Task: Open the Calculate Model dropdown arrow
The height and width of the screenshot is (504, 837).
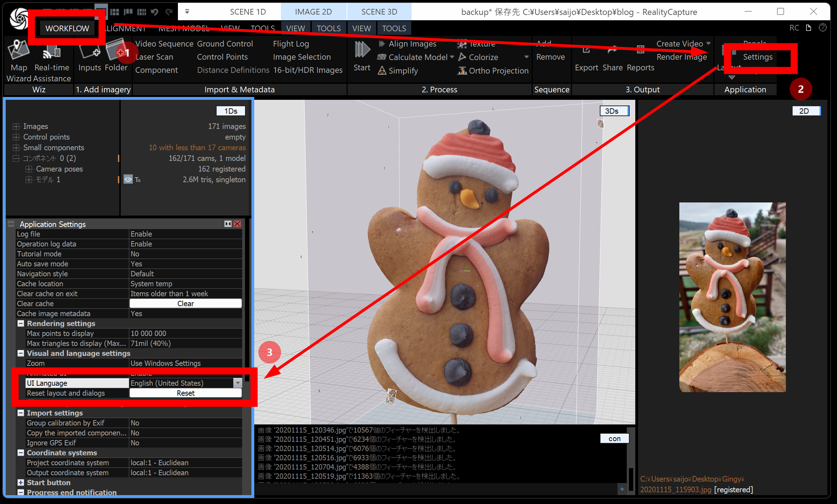Action: pos(452,57)
